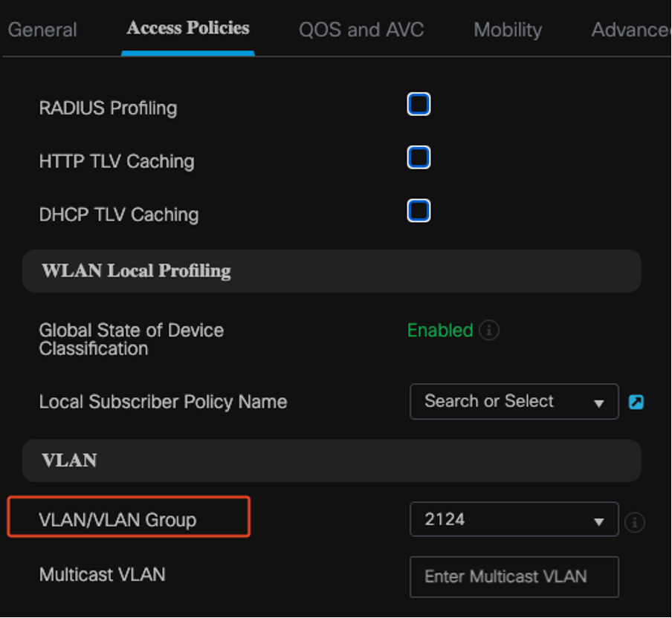Tick the HTTP TLV Caching checkbox
The width and height of the screenshot is (672, 618).
[x=419, y=157]
